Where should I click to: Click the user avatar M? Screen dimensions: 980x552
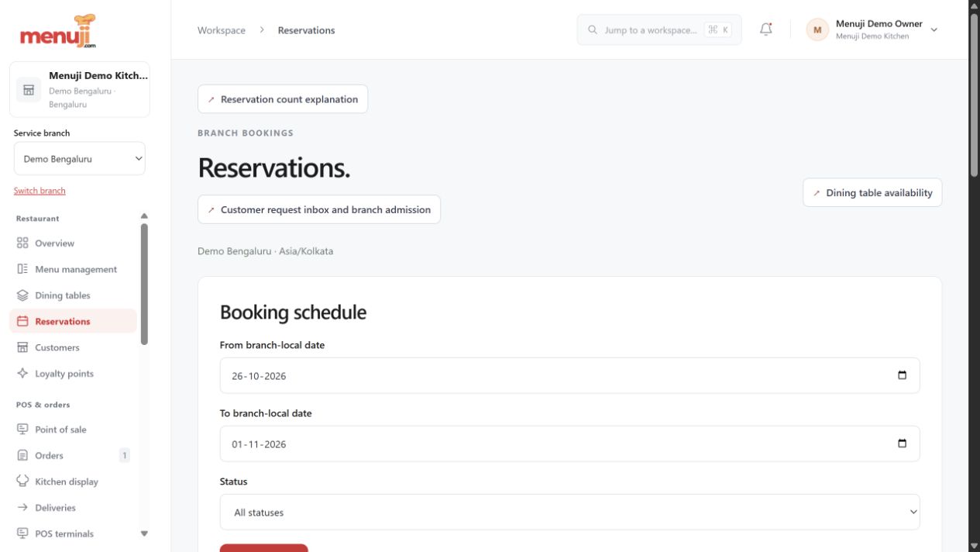click(x=817, y=29)
